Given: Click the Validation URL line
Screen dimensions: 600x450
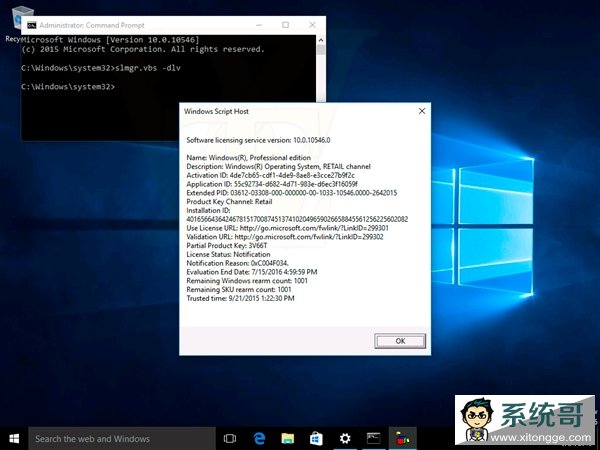Looking at the screenshot, I should pos(285,237).
